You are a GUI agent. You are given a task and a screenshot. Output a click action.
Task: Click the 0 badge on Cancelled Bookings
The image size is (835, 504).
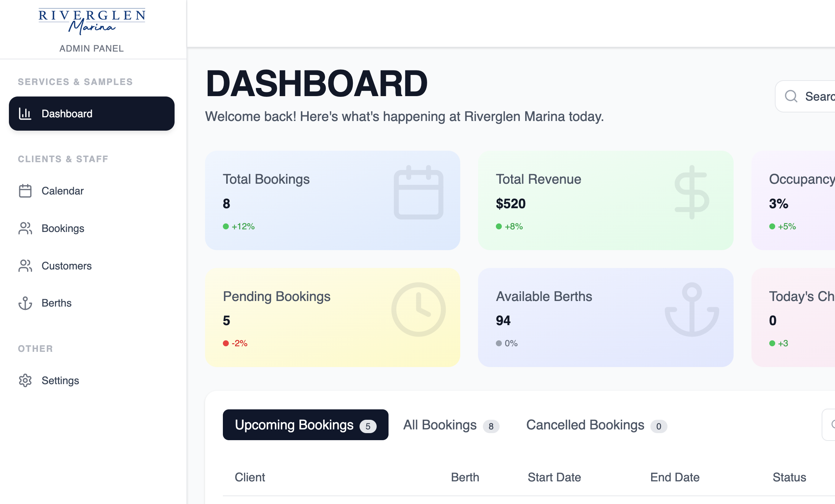tap(659, 426)
